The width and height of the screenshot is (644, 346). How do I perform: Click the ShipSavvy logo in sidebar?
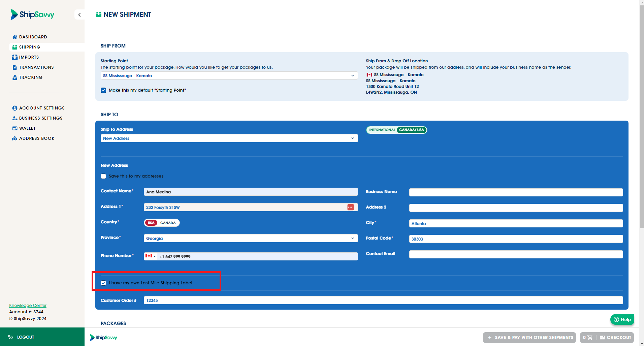pyautogui.click(x=32, y=14)
